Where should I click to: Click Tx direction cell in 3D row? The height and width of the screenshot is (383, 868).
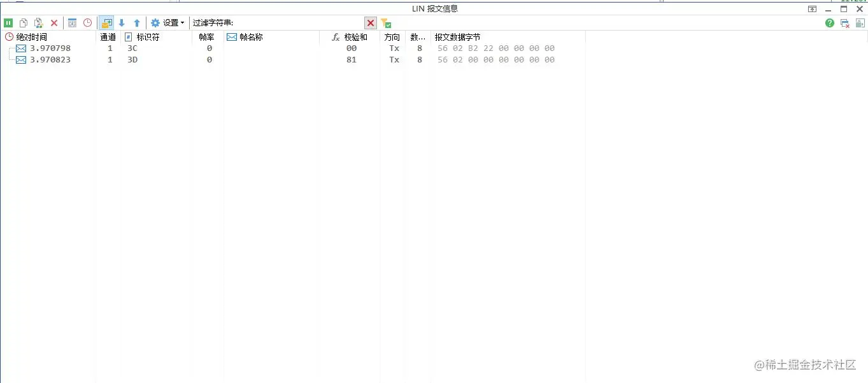coord(394,60)
